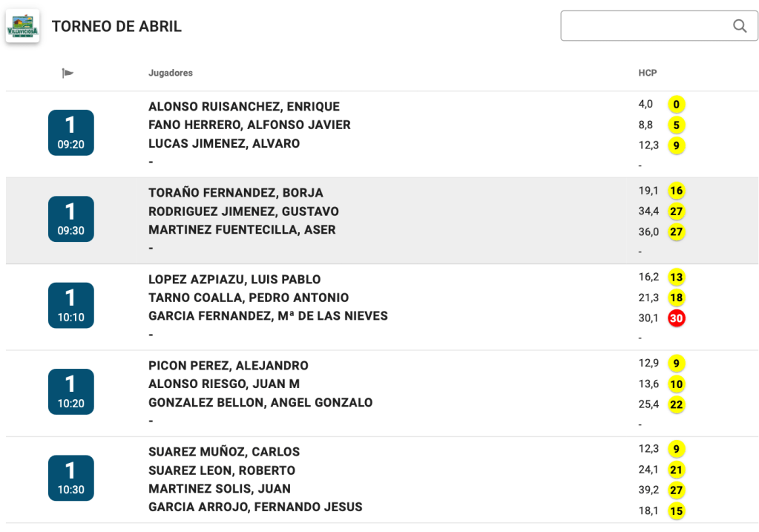Viewport: 759px width, 532px height.
Task: Click yellow handicap 16 badge for Toraño
Action: tap(676, 191)
